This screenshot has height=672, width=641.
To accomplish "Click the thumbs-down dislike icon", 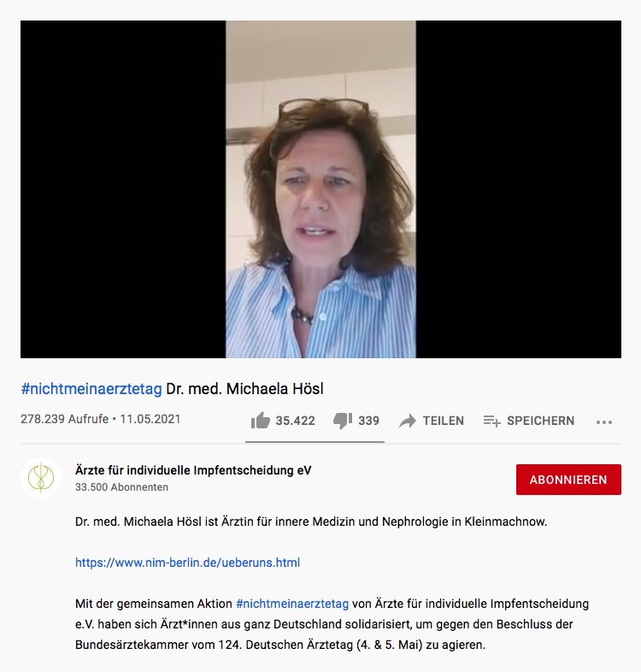I will pyautogui.click(x=343, y=421).
